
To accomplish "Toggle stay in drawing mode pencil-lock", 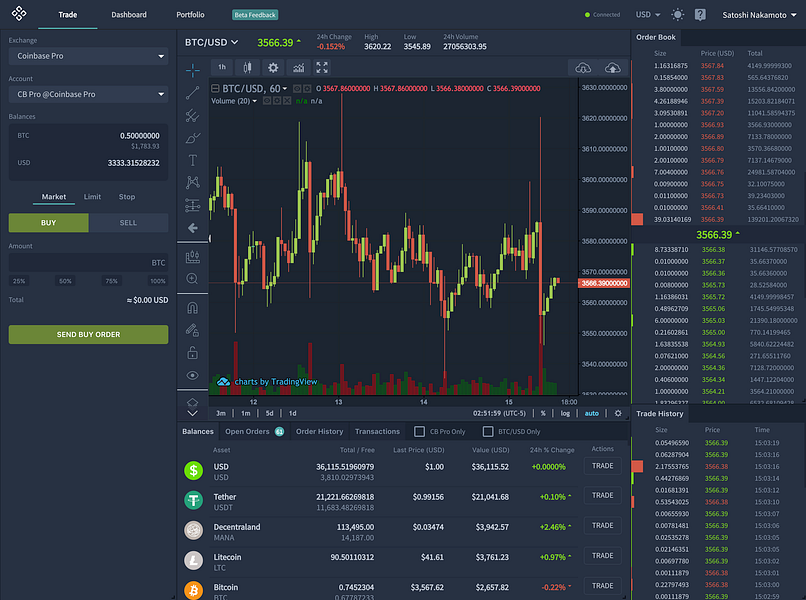I will point(193,330).
